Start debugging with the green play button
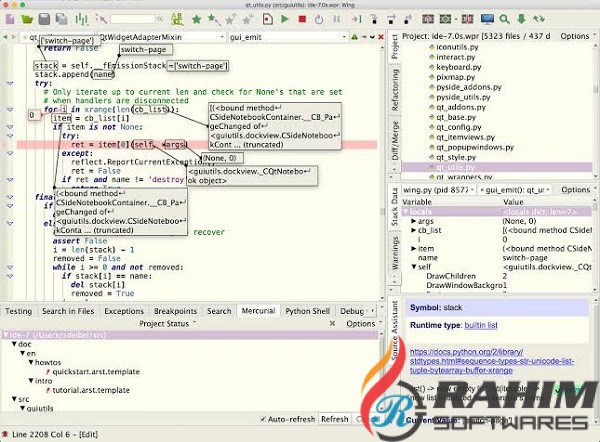 click(285, 19)
